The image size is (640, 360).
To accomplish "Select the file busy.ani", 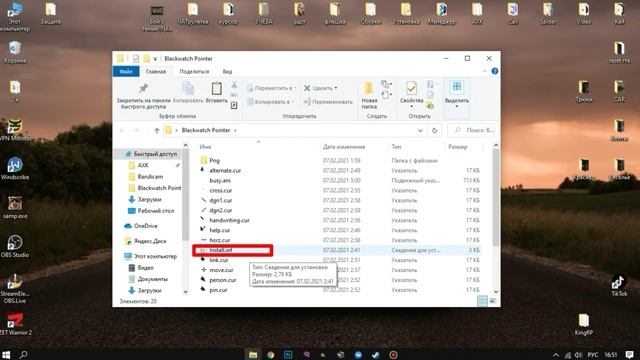I will click(x=220, y=180).
